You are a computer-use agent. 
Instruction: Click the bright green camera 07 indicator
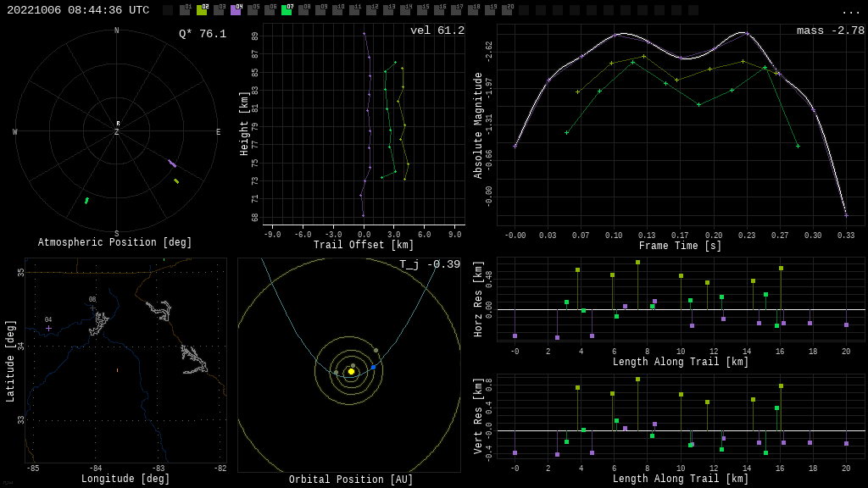pyautogui.click(x=287, y=10)
